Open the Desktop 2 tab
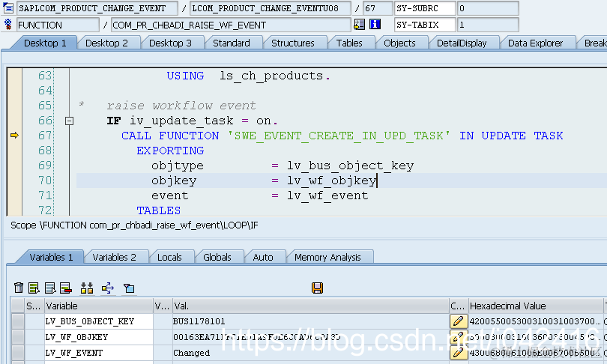The height and width of the screenshot is (364, 607). tap(106, 43)
